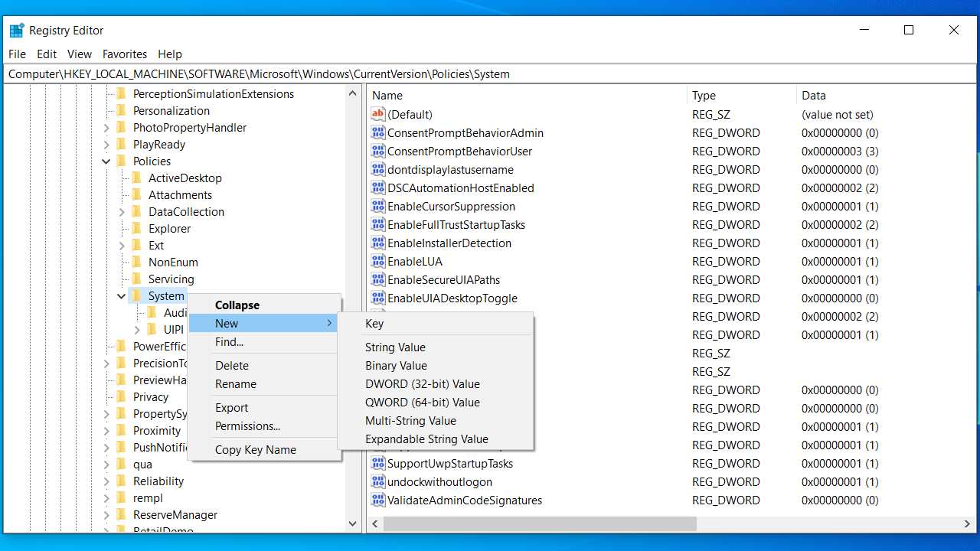This screenshot has height=551, width=980.
Task: Expand the Ext subkey arrow
Action: tap(122, 246)
